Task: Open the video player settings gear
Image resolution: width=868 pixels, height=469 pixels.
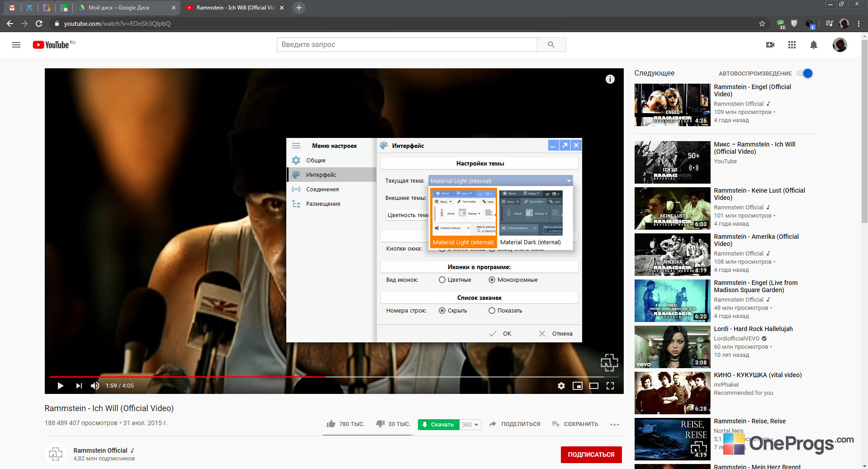Action: [561, 386]
